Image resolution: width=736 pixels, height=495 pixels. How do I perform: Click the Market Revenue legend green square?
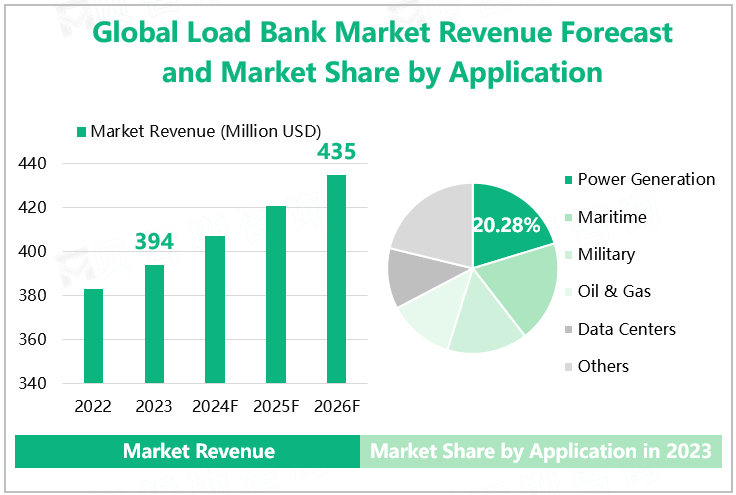(82, 131)
